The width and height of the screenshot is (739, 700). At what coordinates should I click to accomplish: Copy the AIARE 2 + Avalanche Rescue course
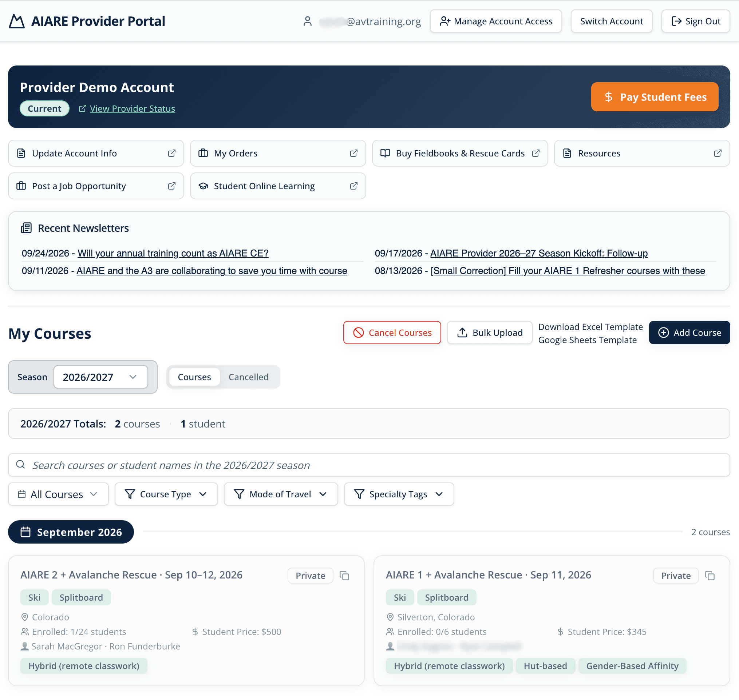click(344, 576)
